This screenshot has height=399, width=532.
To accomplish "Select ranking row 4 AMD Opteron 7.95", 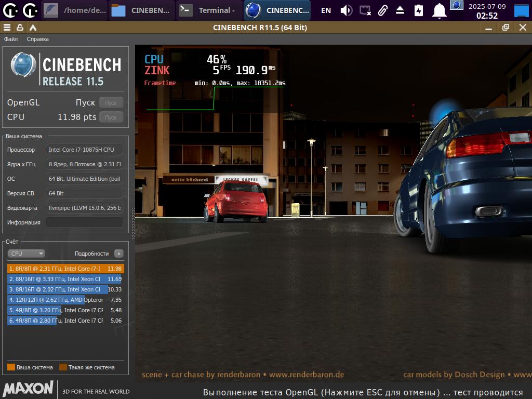I will pos(65,300).
